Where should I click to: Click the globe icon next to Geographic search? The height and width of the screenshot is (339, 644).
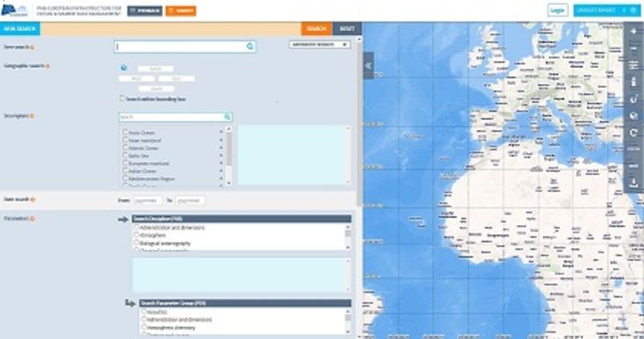click(x=124, y=68)
